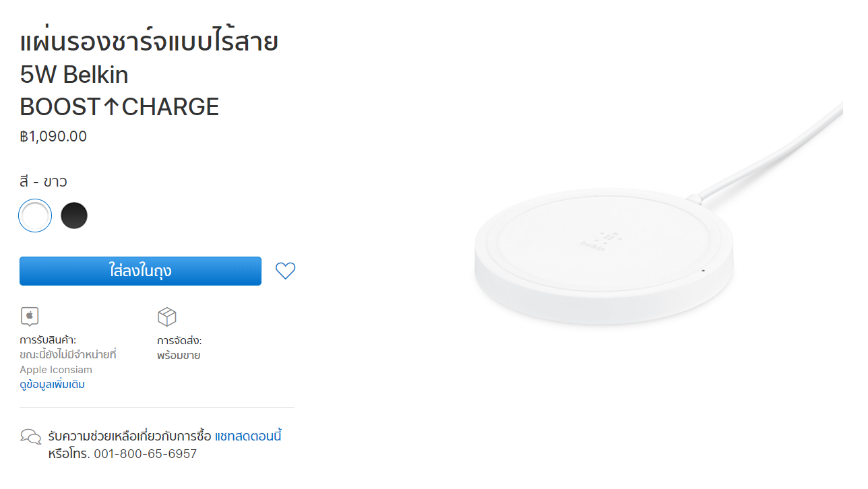This screenshot has height=489, width=868.
Task: Click the chat bubbles icon near the bottom
Action: click(x=30, y=436)
